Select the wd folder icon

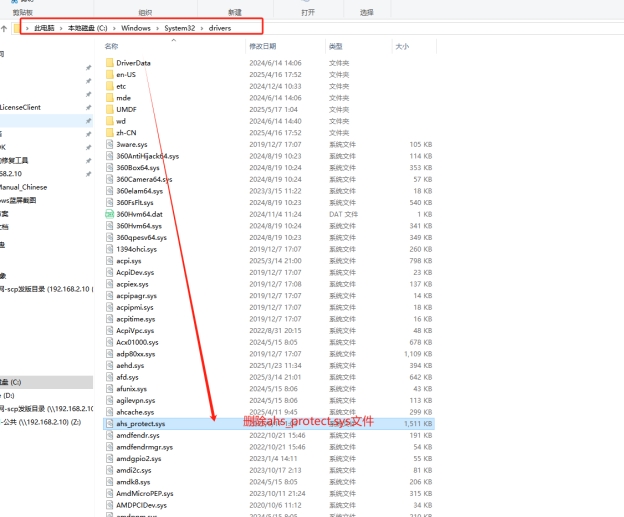(x=110, y=121)
